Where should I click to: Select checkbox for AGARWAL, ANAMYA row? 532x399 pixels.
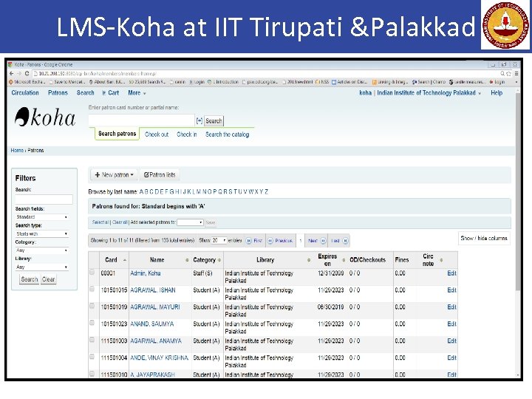click(x=92, y=340)
